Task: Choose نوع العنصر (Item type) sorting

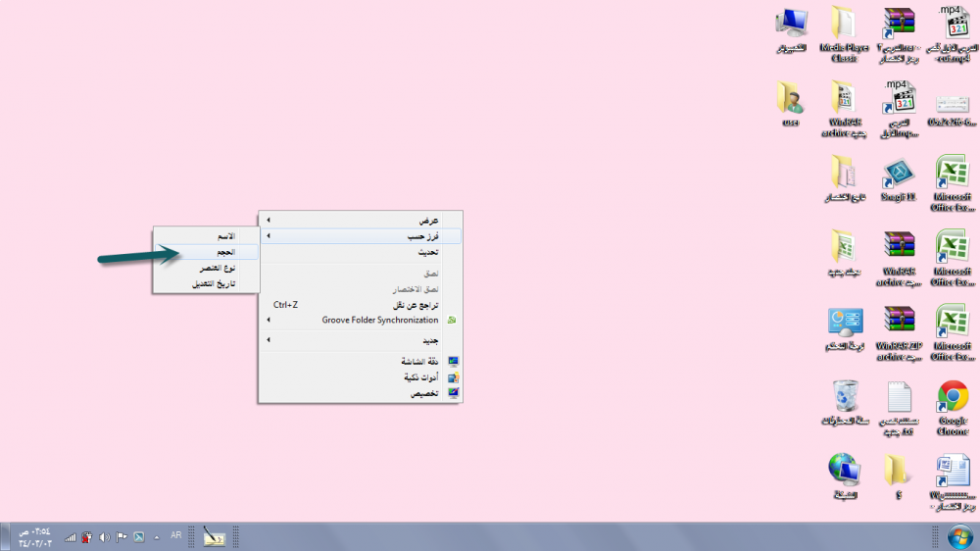Action: (206, 269)
